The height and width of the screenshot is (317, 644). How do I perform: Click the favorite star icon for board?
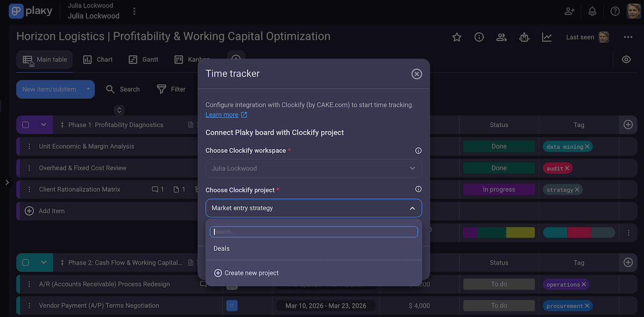457,37
